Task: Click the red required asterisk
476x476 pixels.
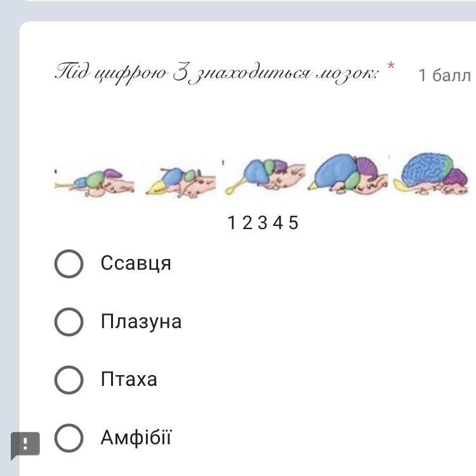Action: coord(391,67)
